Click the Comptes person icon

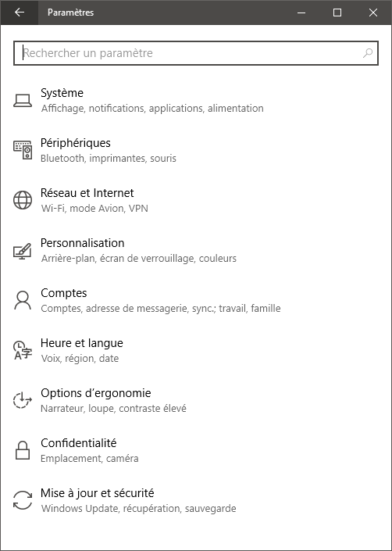23,300
